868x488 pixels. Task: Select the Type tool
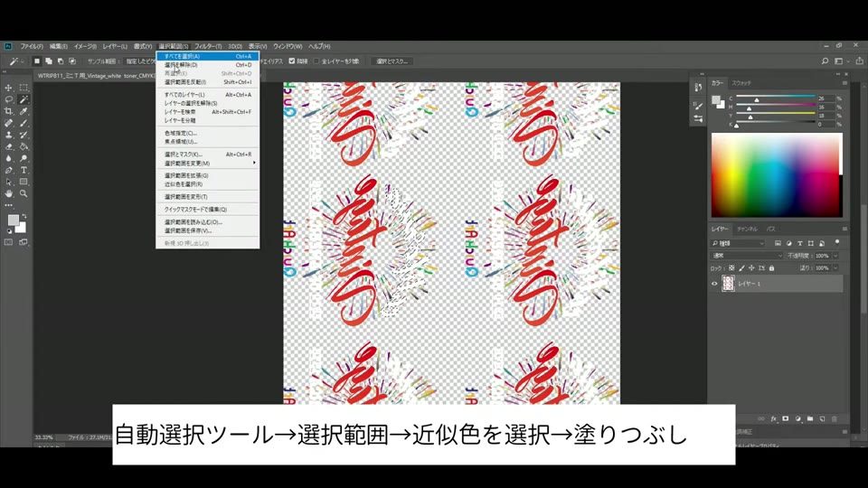pyautogui.click(x=24, y=170)
